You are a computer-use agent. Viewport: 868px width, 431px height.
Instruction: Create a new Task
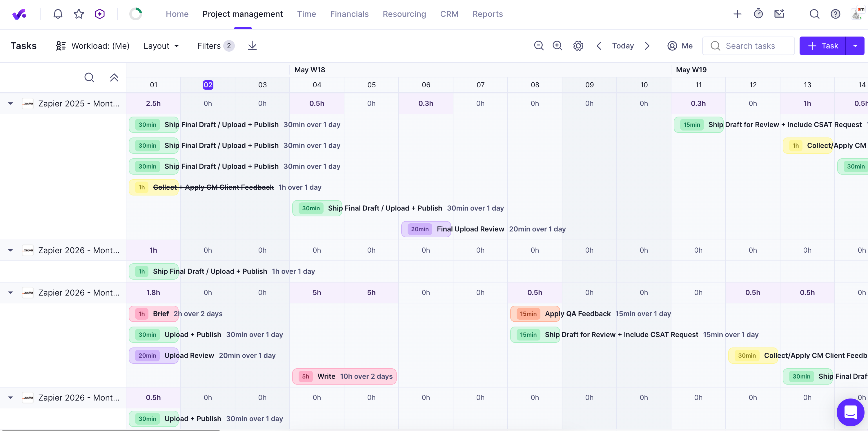[822, 46]
